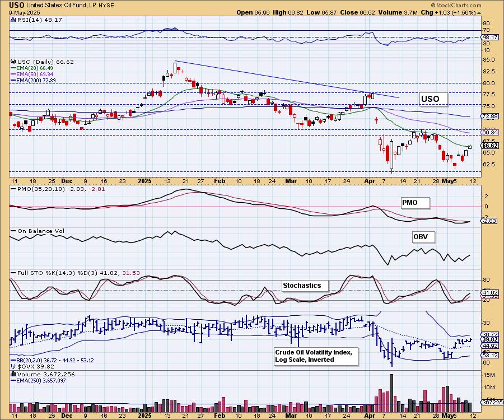Click the OBV annotation box

(423, 237)
